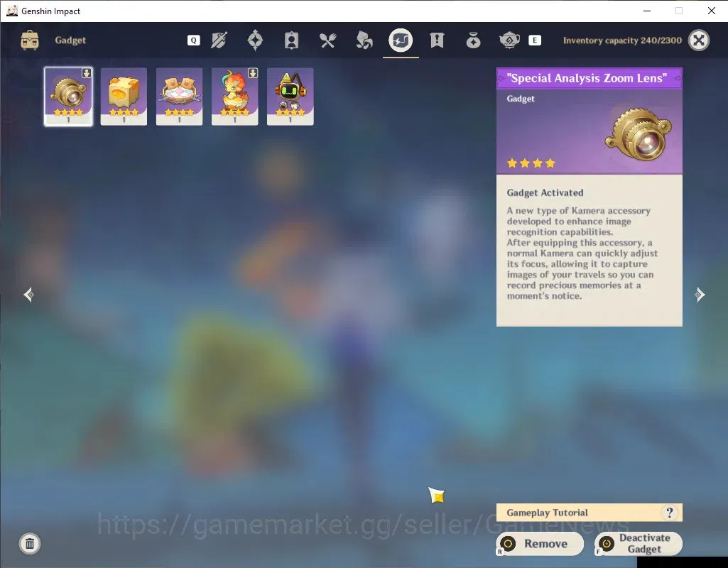
Task: Open Character Development Items tab
Action: click(x=291, y=40)
